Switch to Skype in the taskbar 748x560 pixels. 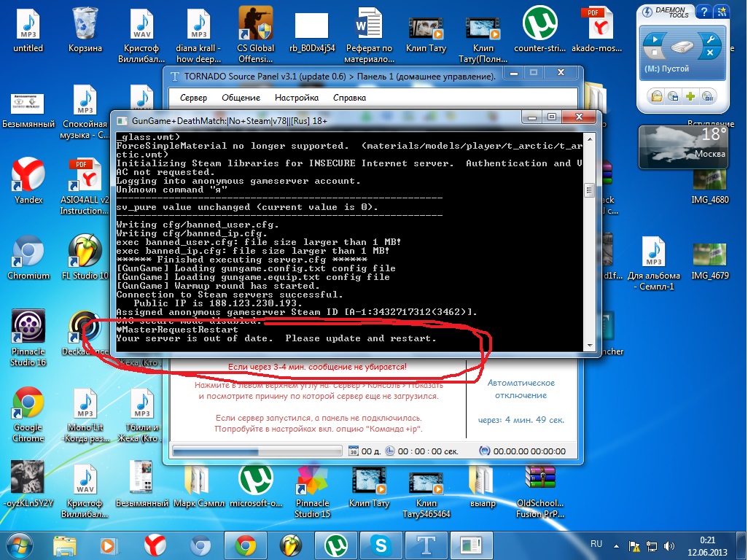381,545
